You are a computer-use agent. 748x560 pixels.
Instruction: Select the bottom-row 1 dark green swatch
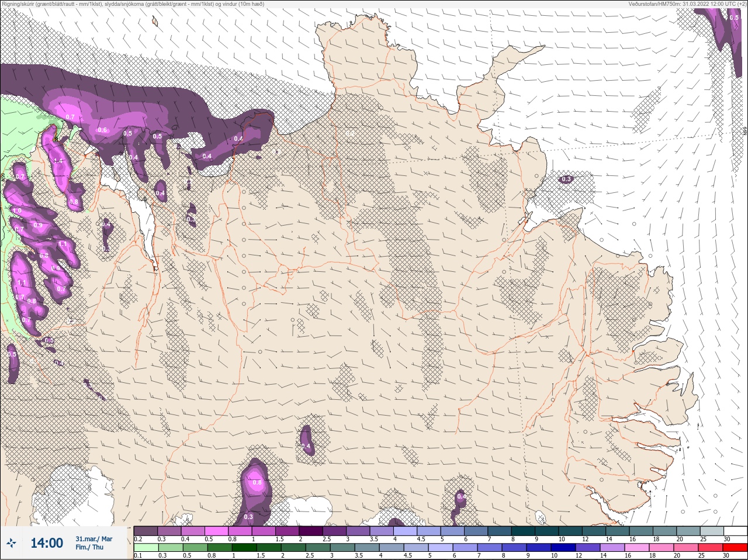pos(244,548)
